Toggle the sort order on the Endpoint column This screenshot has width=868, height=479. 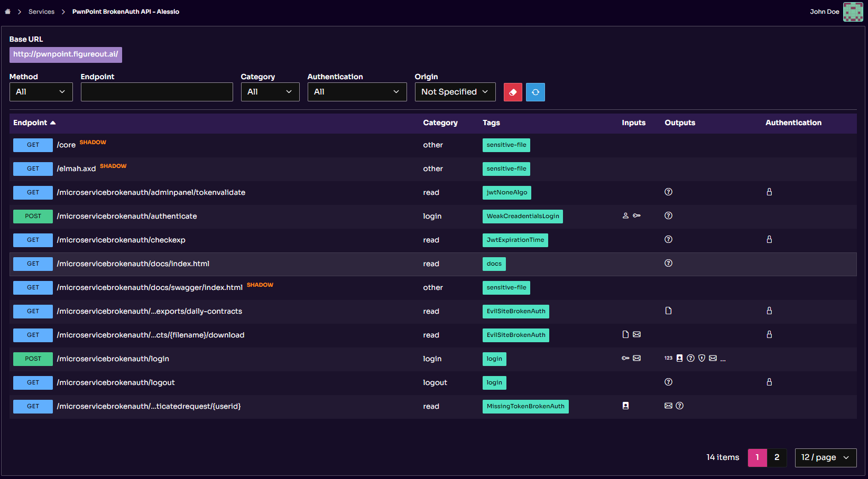pos(34,123)
